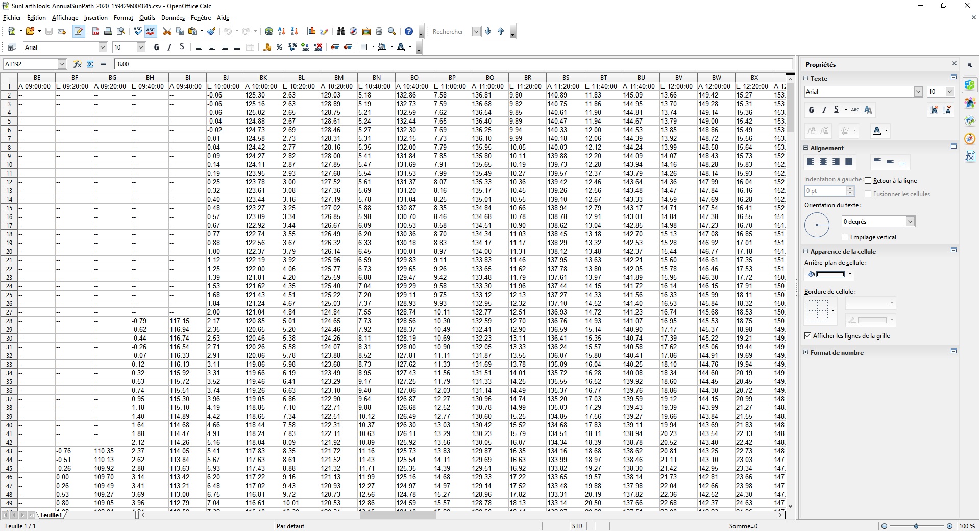Screen dimensions: 980x531
Task: Print the file directly
Action: click(x=108, y=31)
